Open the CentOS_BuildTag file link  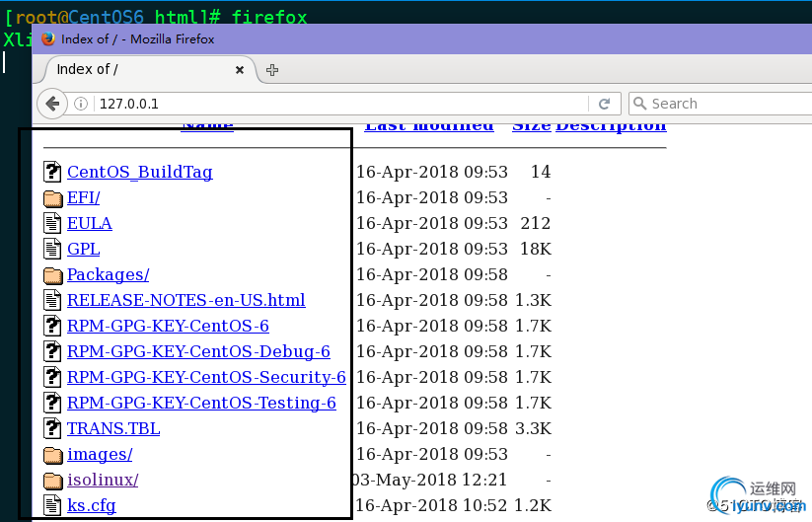[x=140, y=172]
